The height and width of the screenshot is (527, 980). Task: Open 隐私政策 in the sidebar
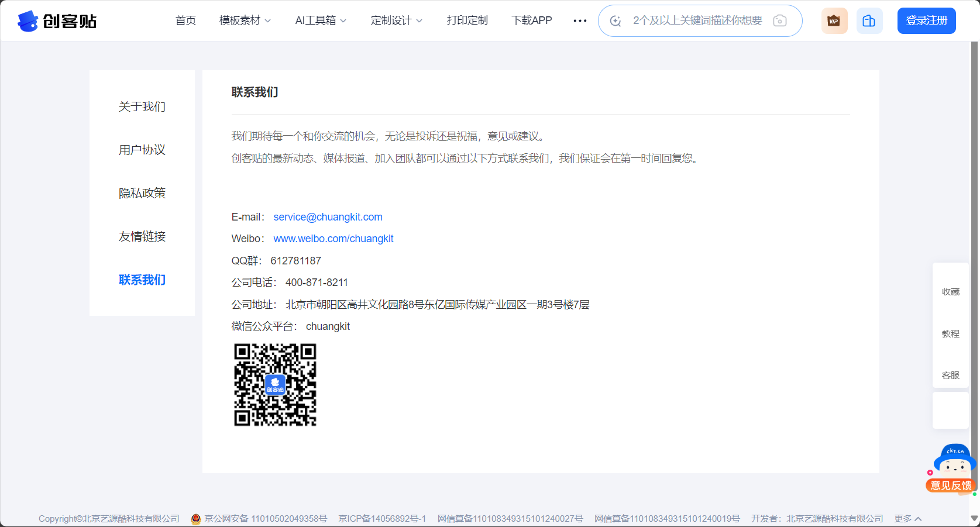(x=142, y=193)
